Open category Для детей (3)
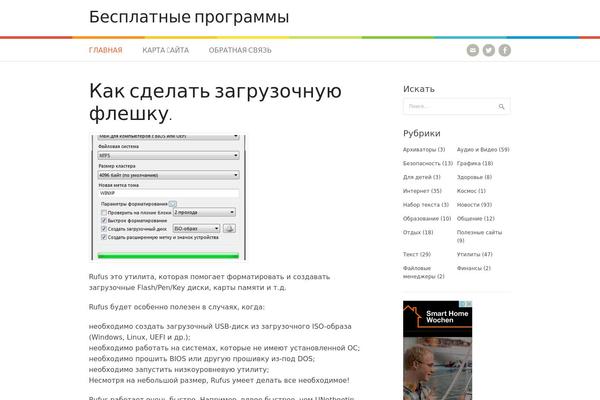 (x=422, y=177)
